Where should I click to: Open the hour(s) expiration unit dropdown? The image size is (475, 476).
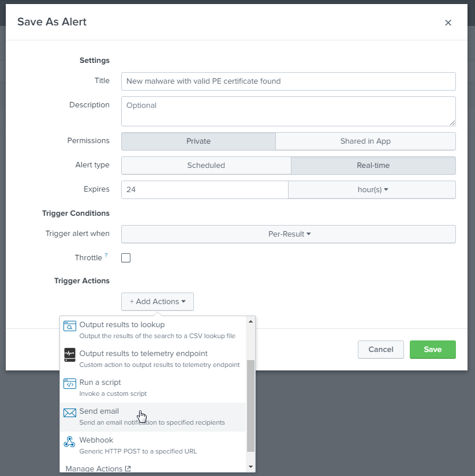[372, 190]
